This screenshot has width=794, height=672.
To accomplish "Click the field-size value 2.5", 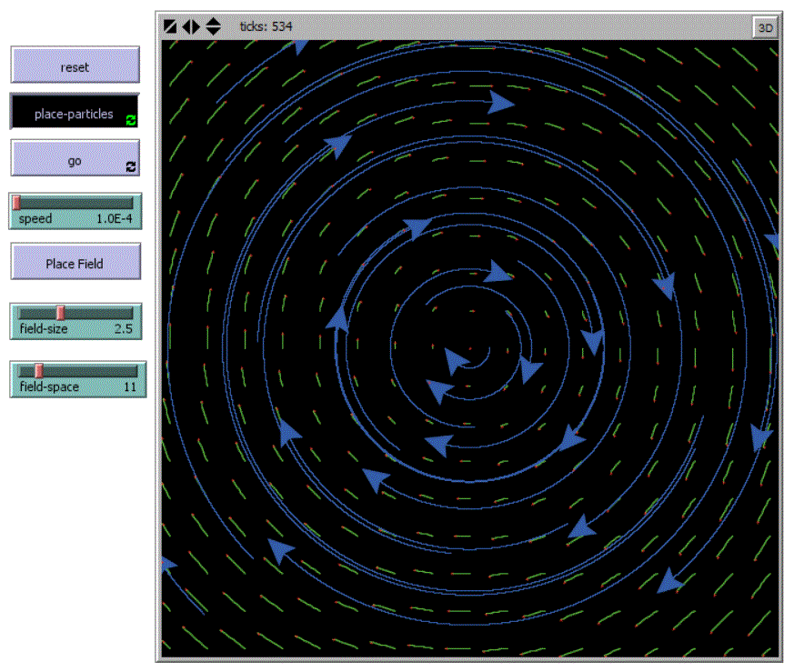I will [124, 328].
